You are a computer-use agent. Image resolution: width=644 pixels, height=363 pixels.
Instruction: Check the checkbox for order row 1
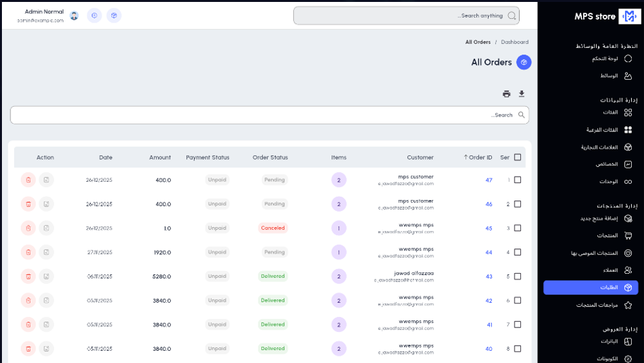click(x=517, y=180)
